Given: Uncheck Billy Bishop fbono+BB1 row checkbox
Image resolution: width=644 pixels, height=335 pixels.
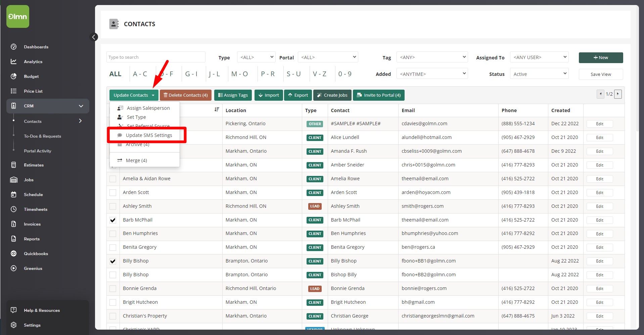Looking at the screenshot, I should pos(113,261).
